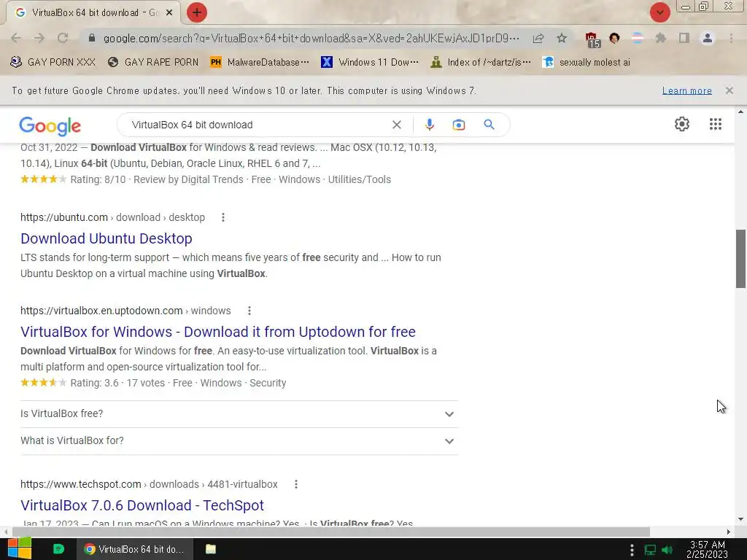Click the scroll up arrow of page
747x560 pixels.
(x=740, y=112)
